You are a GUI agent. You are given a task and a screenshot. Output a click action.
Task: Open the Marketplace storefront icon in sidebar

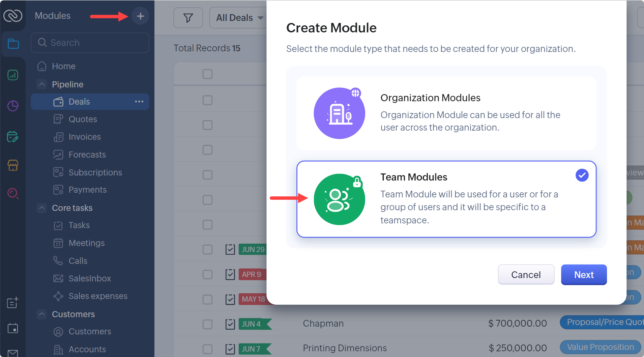(x=13, y=165)
